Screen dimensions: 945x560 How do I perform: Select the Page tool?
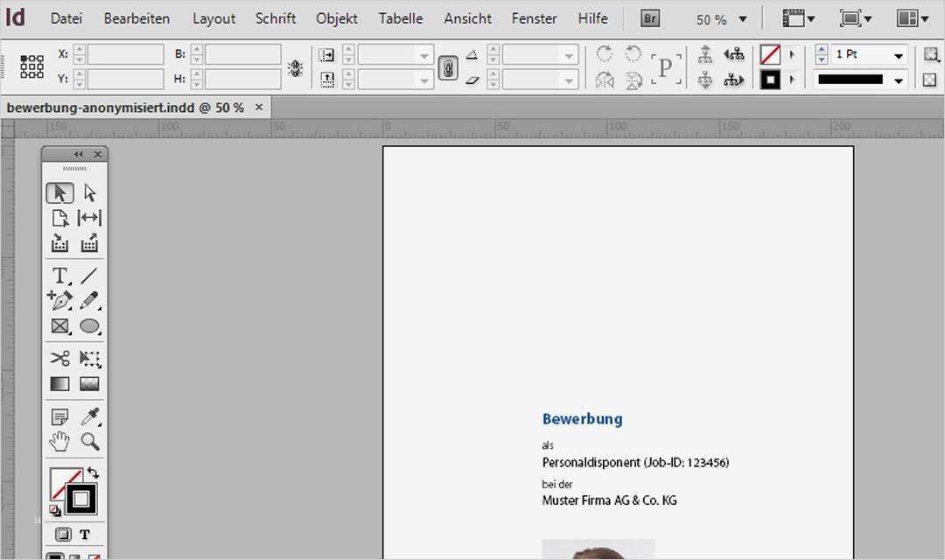point(59,218)
